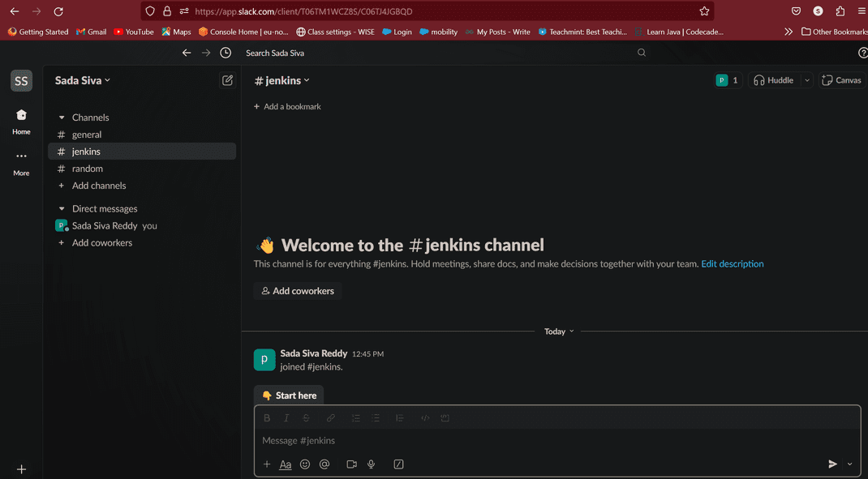868x479 pixels.
Task: Open the More sidebar menu
Action: [x=21, y=163]
